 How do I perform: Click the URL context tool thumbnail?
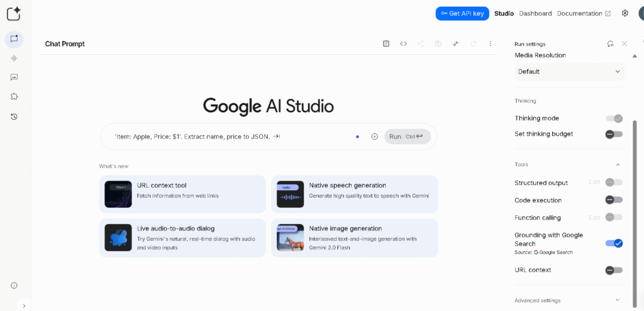pyautogui.click(x=118, y=194)
